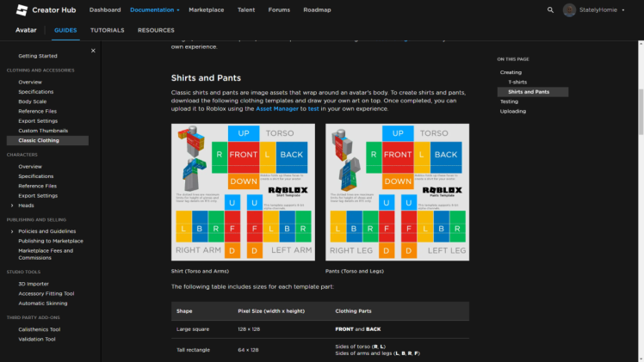
Task: Click the Shirt template image
Action: click(243, 193)
